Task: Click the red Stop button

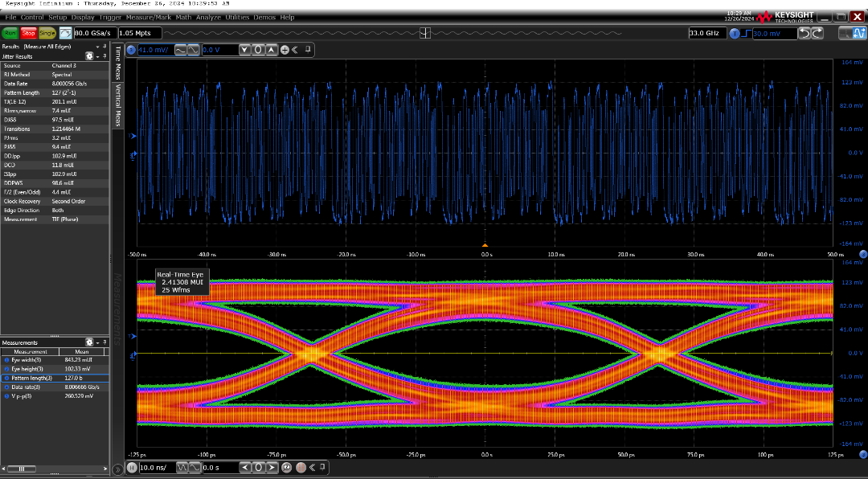Action: pos(28,33)
